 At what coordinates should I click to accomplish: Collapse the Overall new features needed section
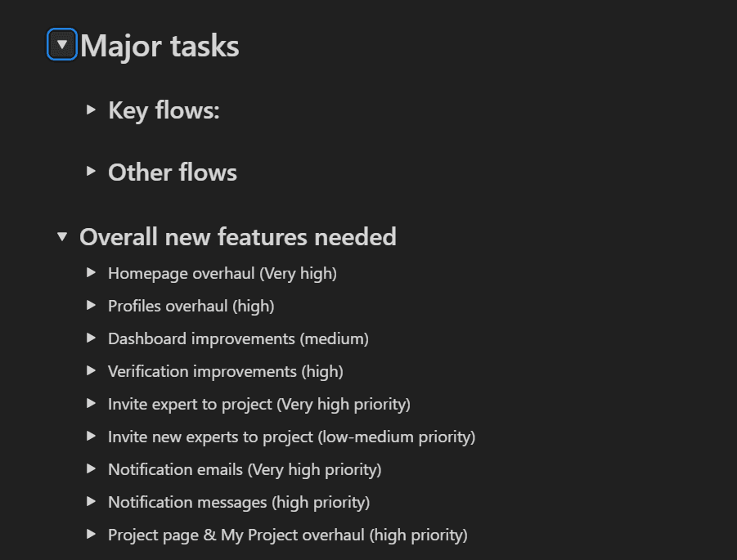pyautogui.click(x=63, y=236)
